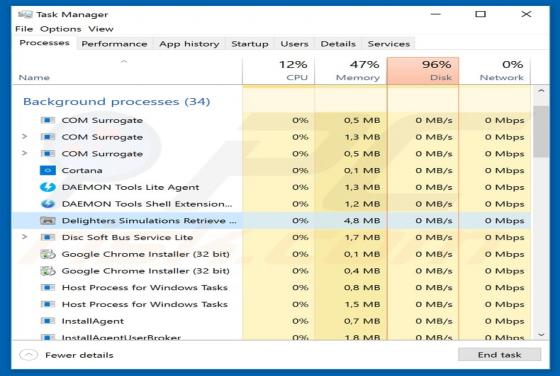This screenshot has width=560, height=376.
Task: Switch to the Details tab
Action: [x=338, y=44]
